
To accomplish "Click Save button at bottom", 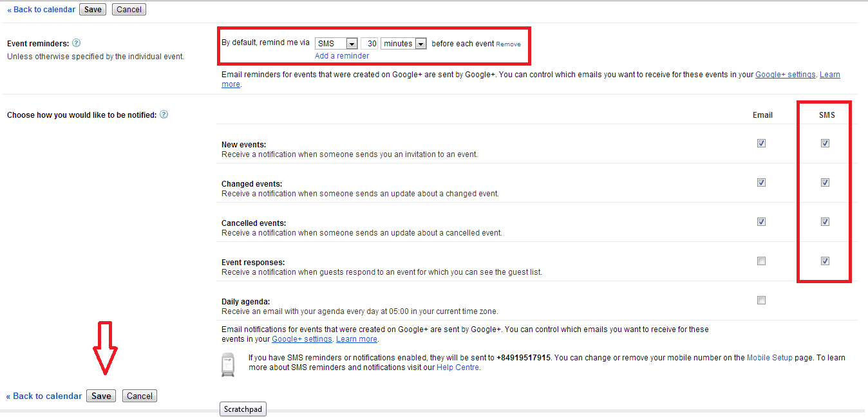I will click(101, 396).
